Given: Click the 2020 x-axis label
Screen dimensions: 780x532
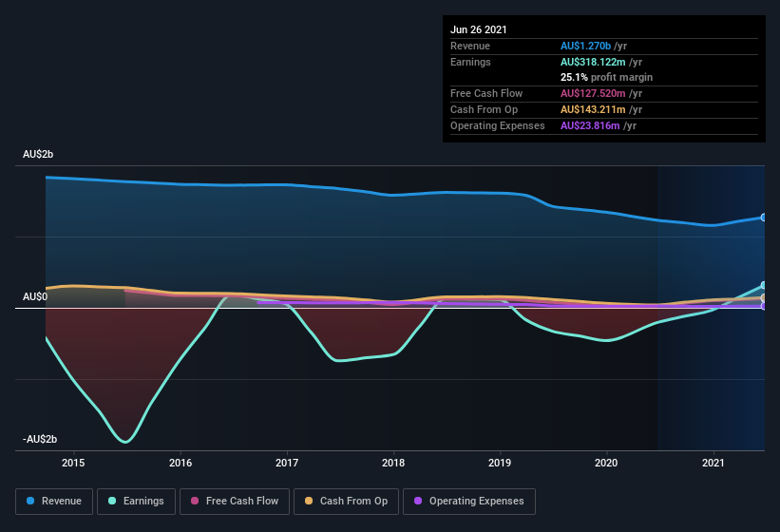Looking at the screenshot, I should (606, 463).
